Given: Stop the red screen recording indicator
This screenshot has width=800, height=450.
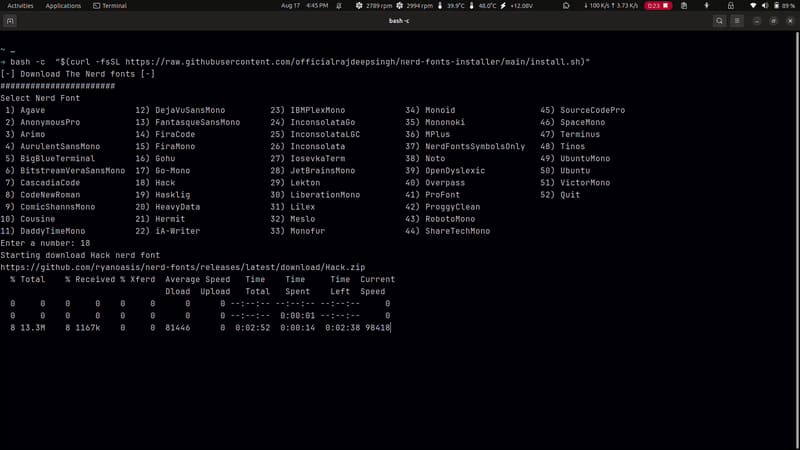Looking at the screenshot, I should 658,6.
